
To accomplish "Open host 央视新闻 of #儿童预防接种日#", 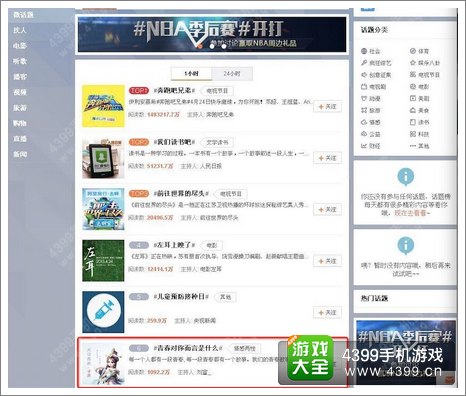I will click(x=204, y=321).
